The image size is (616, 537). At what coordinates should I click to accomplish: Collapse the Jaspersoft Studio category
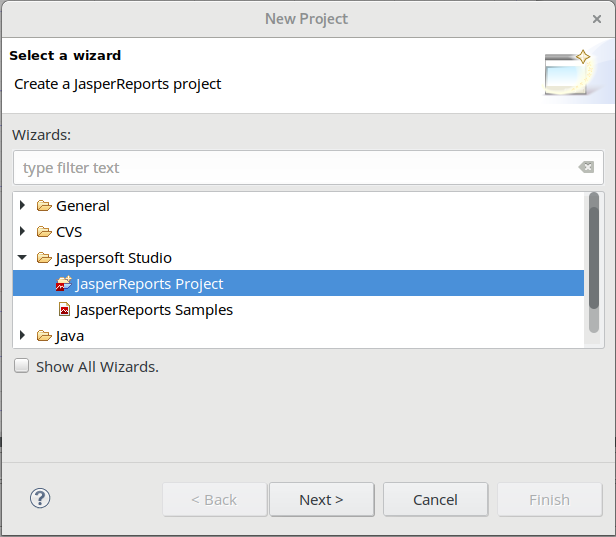pyautogui.click(x=23, y=258)
